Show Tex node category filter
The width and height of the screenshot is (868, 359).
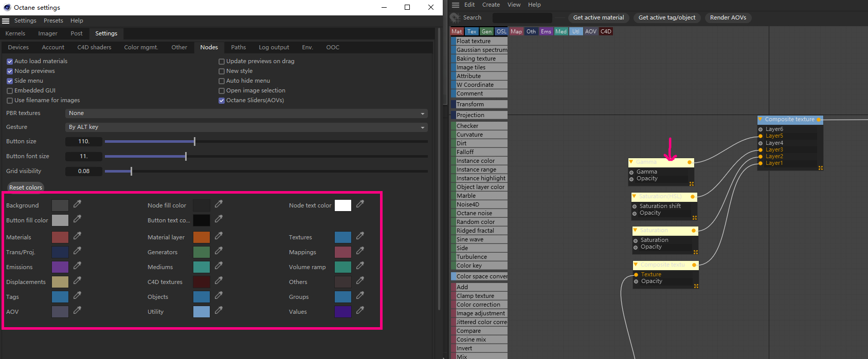(x=472, y=31)
